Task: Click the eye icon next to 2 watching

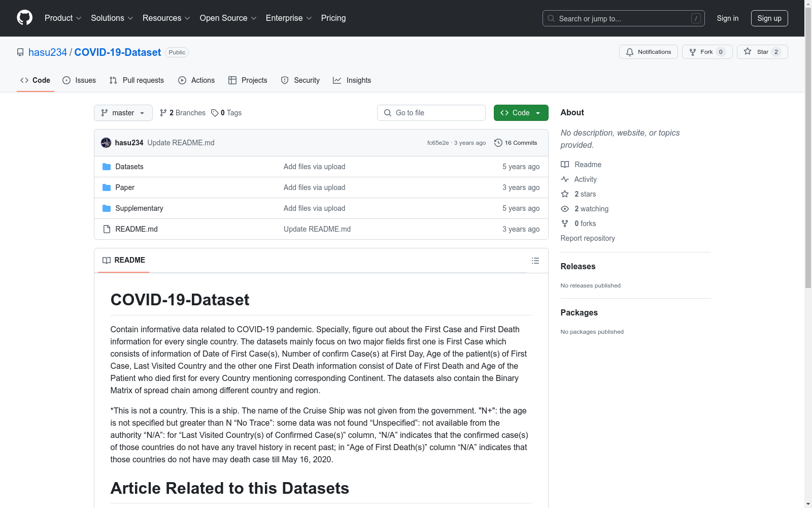Action: [x=565, y=209]
